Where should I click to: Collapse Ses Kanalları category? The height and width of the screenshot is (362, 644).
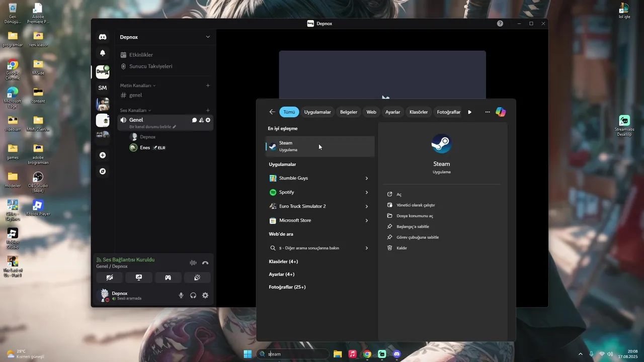(135, 111)
